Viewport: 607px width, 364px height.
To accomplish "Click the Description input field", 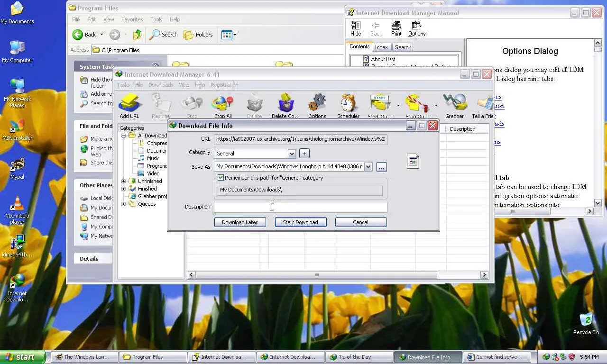I will [301, 207].
